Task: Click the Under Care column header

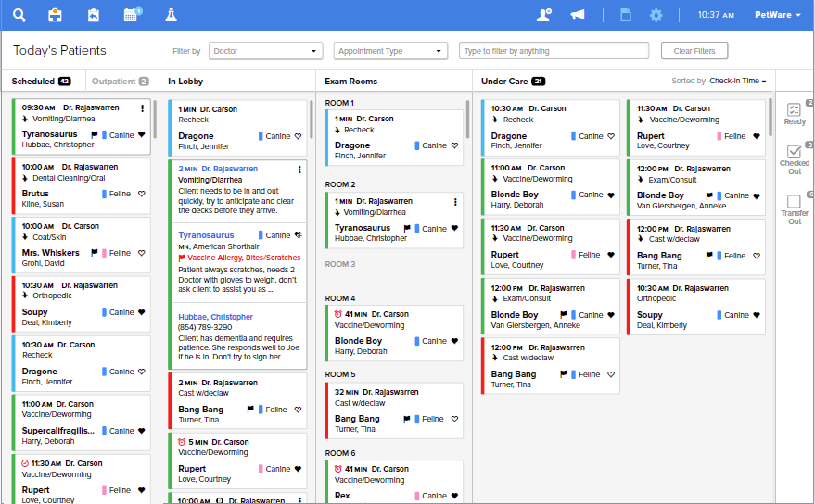Action: click(x=513, y=81)
